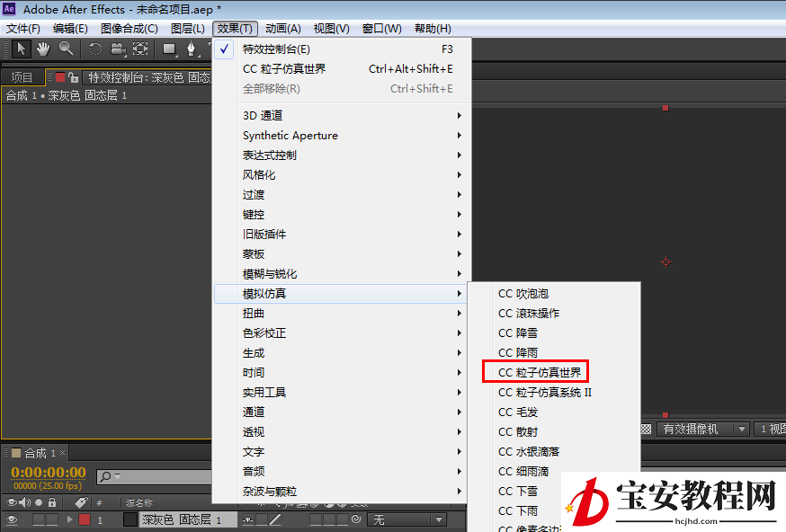Expand the Synthetic Aperture submenu
This screenshot has width=786, height=532.
coord(342,136)
